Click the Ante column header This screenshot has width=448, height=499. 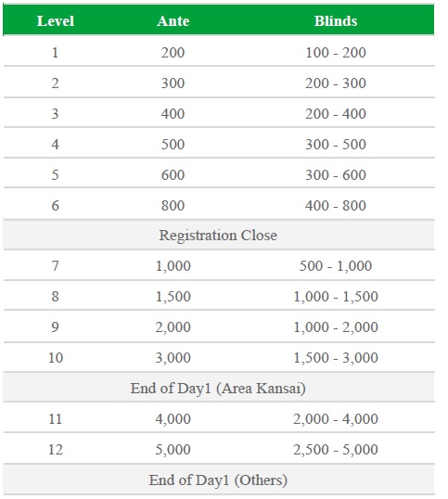click(x=173, y=21)
